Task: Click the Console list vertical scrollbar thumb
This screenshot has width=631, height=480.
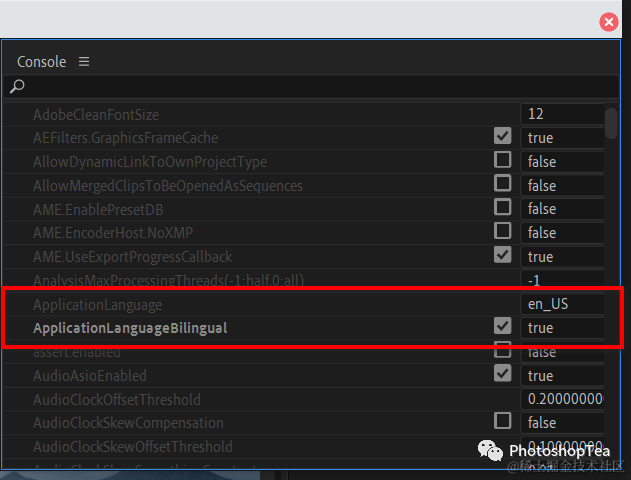Action: coord(611,123)
